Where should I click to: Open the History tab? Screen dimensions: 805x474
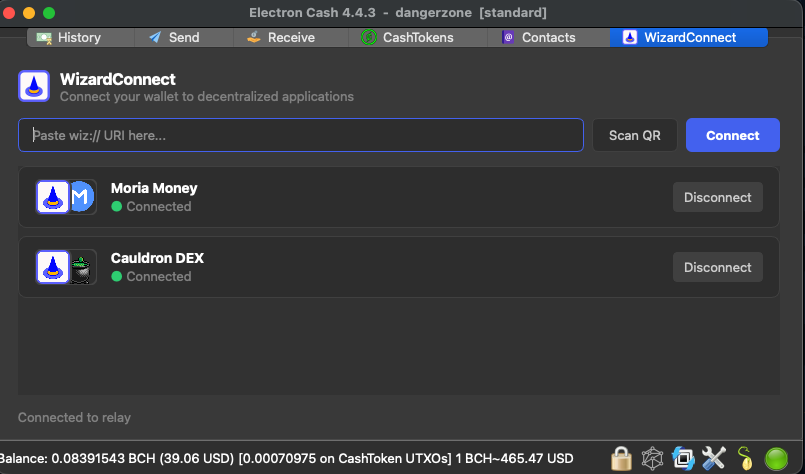(80, 37)
